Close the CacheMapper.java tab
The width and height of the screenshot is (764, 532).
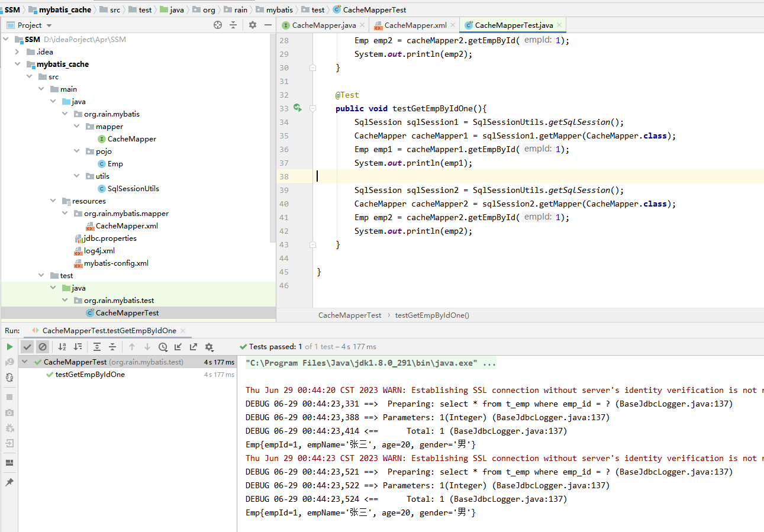tap(362, 25)
